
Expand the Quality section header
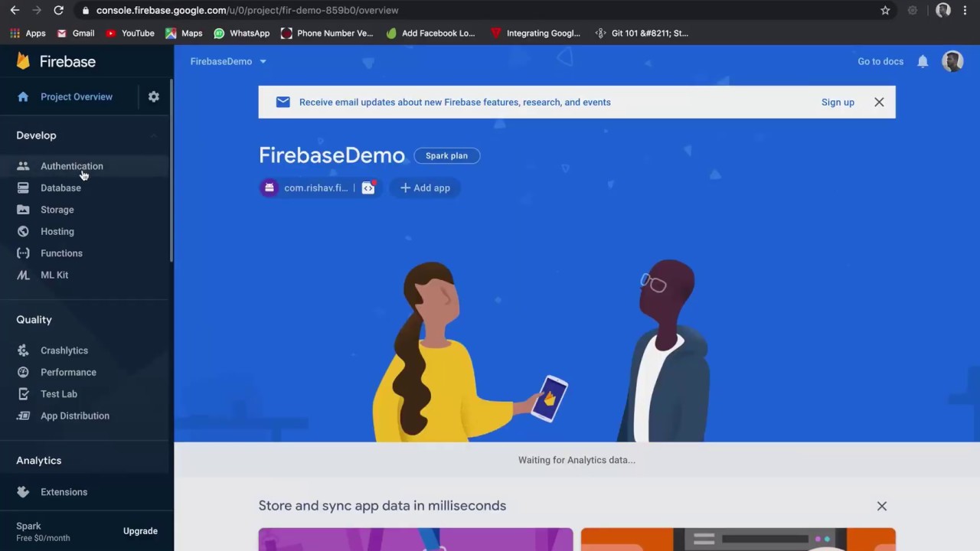pyautogui.click(x=34, y=320)
